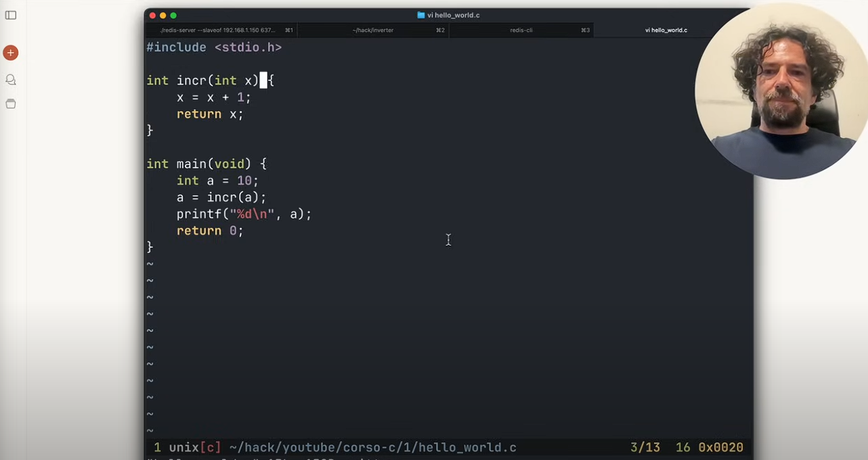The width and height of the screenshot is (868, 460).
Task: Switch to the redis-cli tab
Action: click(x=521, y=30)
